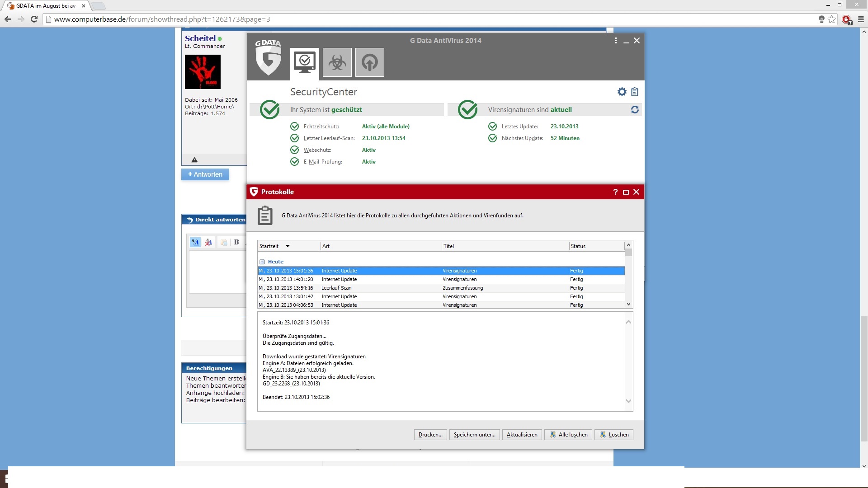Image resolution: width=868 pixels, height=488 pixels.
Task: Open protocols clipboard icon in SecurityCenter
Action: [635, 92]
